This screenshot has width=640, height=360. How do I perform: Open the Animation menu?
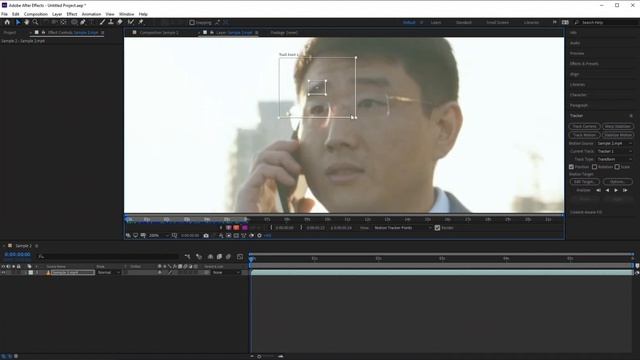[x=91, y=14]
